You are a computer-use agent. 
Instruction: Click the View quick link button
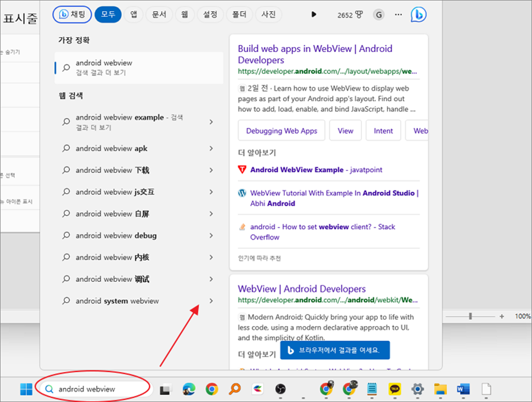[x=345, y=131]
